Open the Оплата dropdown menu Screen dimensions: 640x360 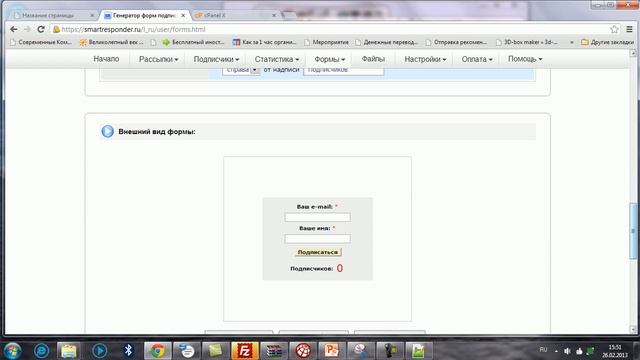pyautogui.click(x=477, y=59)
